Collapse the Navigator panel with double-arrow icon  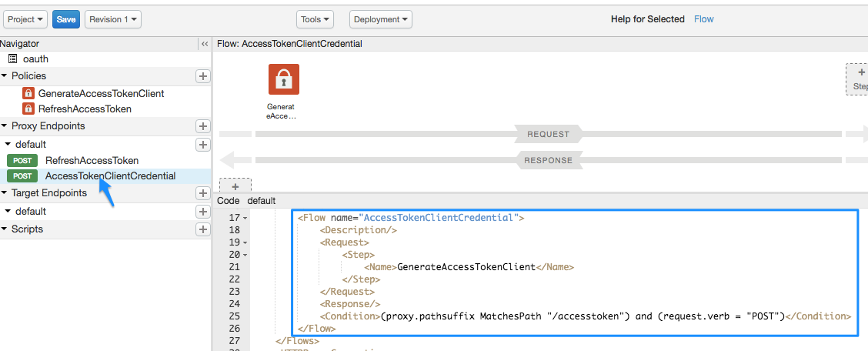[205, 45]
